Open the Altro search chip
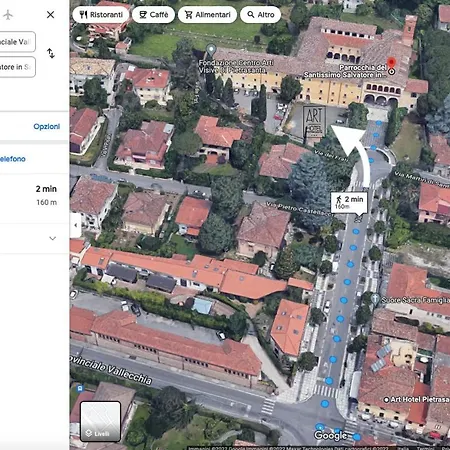Screen dimensions: 450x450 click(260, 15)
